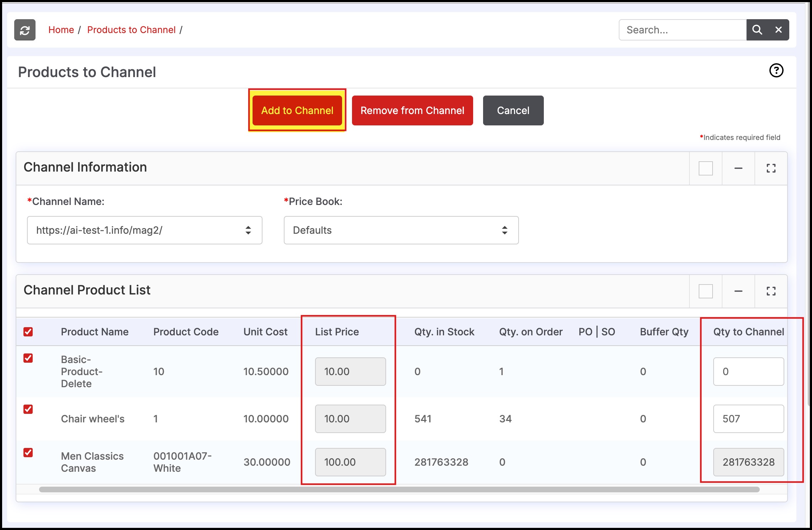Click product code 001001A07-White

pyautogui.click(x=183, y=462)
